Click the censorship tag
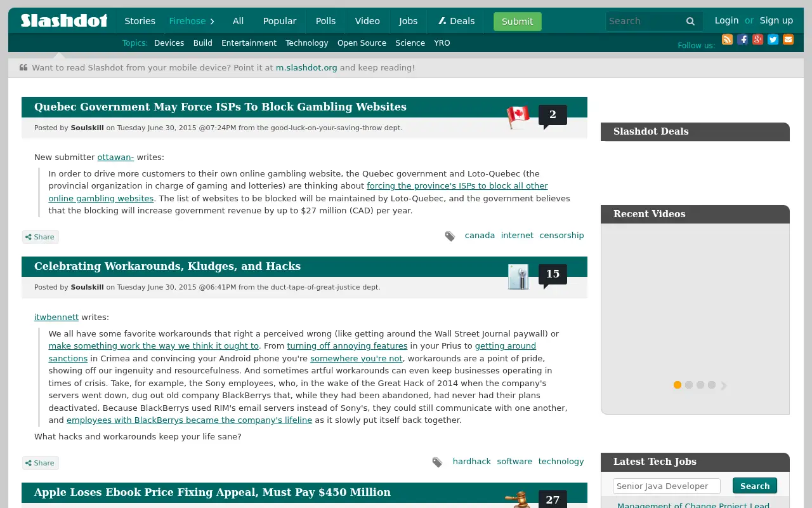This screenshot has width=812, height=508. (562, 235)
